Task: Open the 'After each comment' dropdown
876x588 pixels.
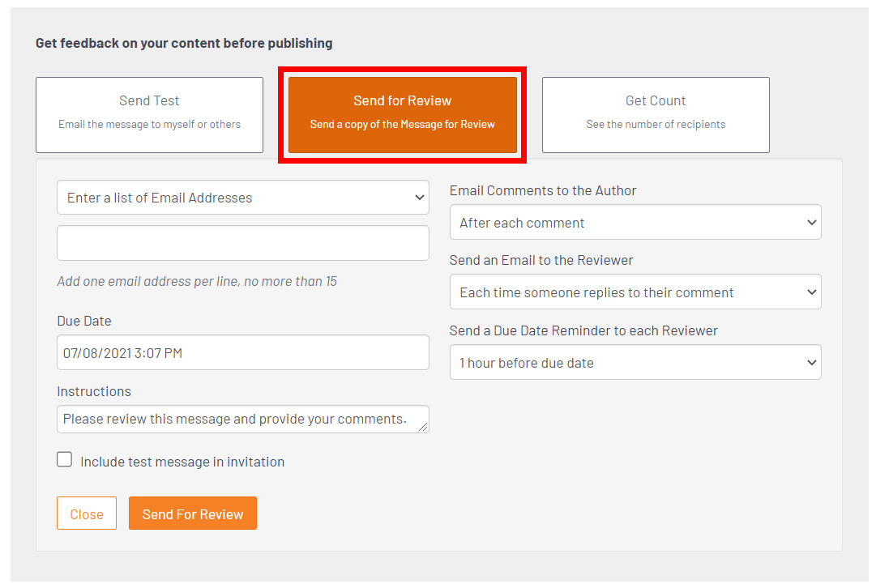Action: (x=635, y=223)
